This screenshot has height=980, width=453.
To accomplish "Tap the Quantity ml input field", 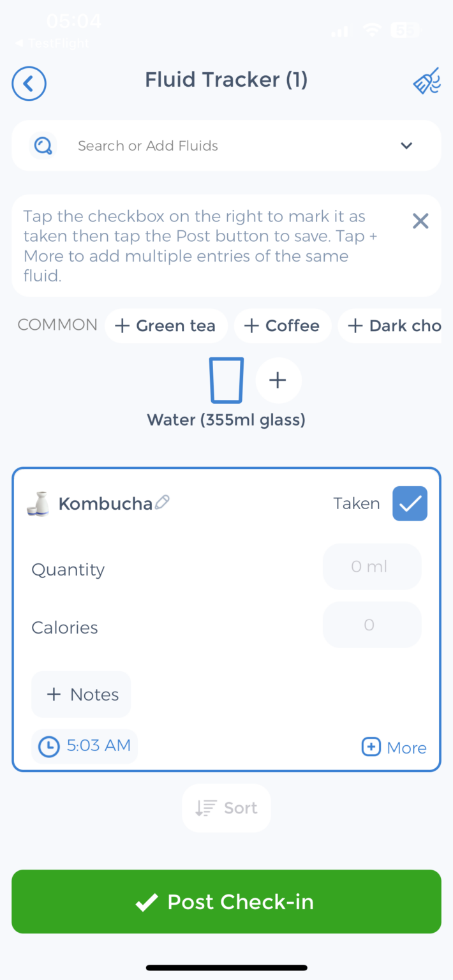I will [x=372, y=567].
